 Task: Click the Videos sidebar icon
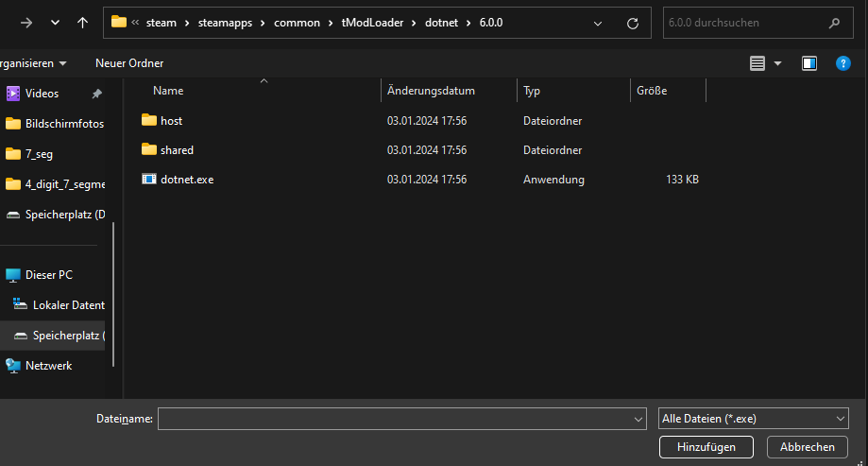(12, 94)
